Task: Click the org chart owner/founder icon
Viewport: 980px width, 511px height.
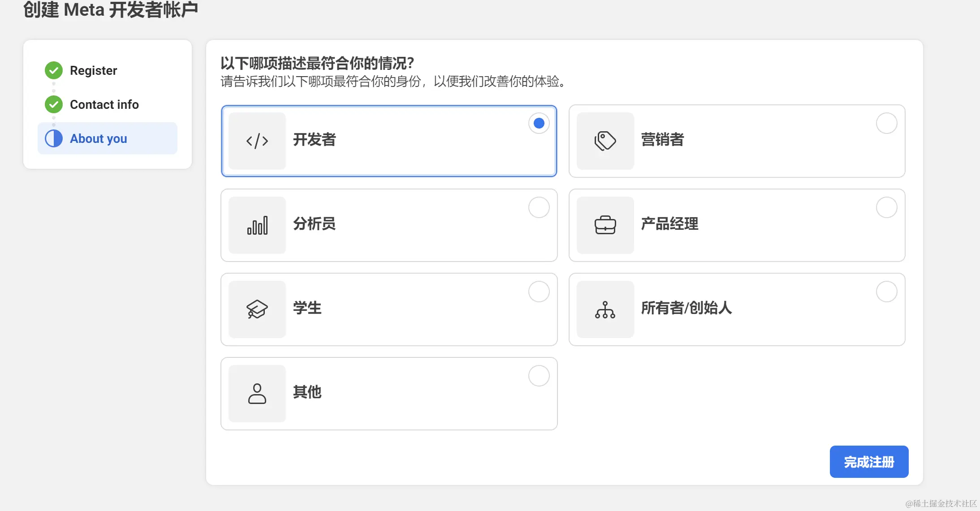Action: [x=605, y=309]
